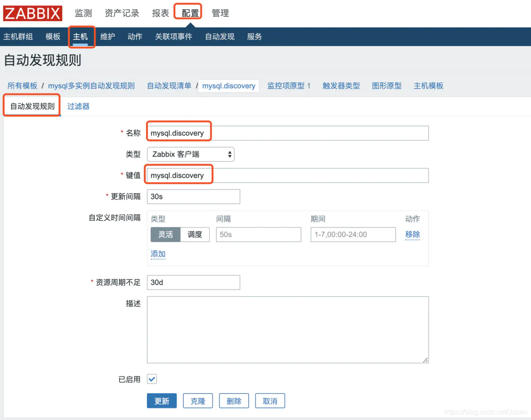Grab the 描述 textarea resize handle

tap(426, 360)
